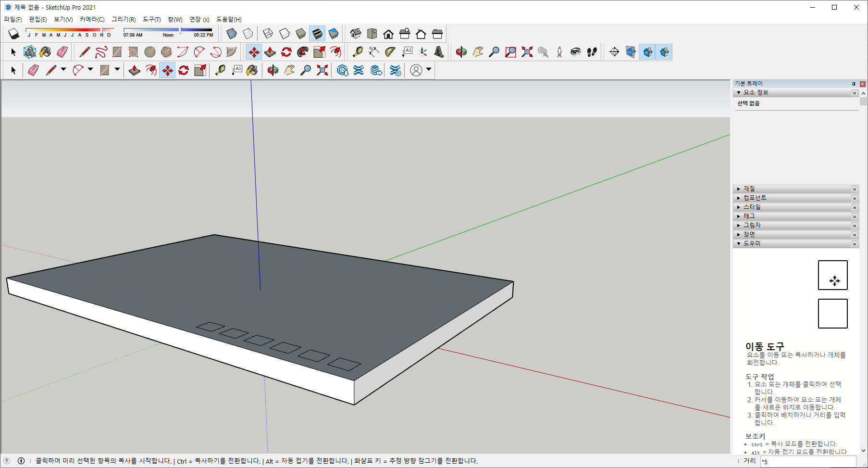
Task: Switch to Iso view
Action: click(356, 34)
